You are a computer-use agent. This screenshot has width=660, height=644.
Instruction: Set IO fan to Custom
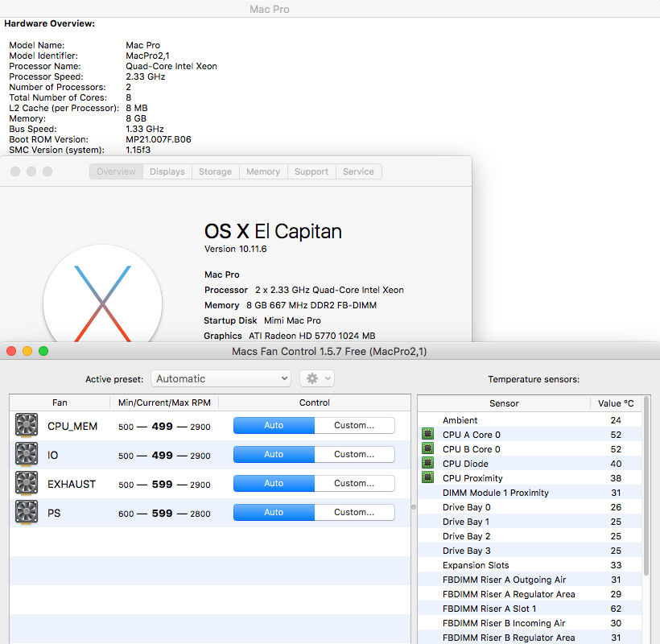tap(354, 454)
